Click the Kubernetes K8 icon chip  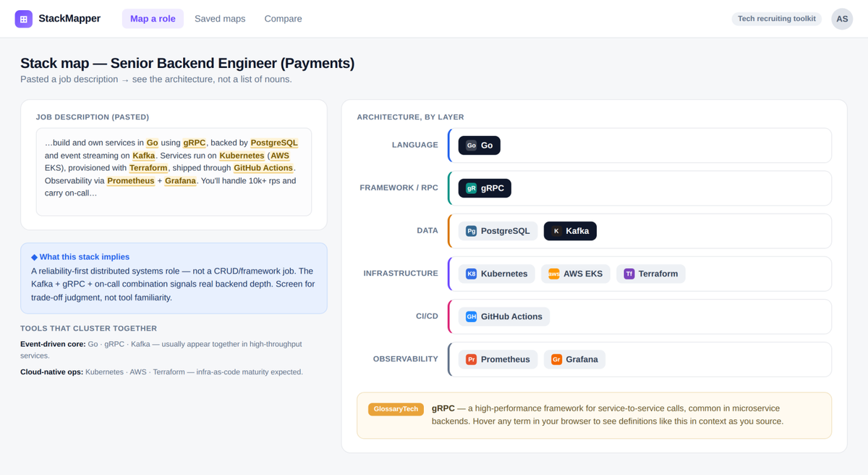[x=472, y=274]
